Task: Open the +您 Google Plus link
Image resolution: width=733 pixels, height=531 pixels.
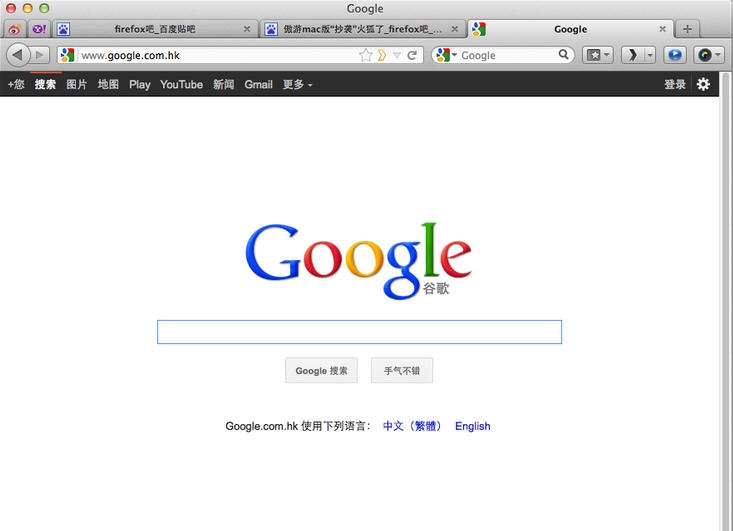Action: click(16, 84)
